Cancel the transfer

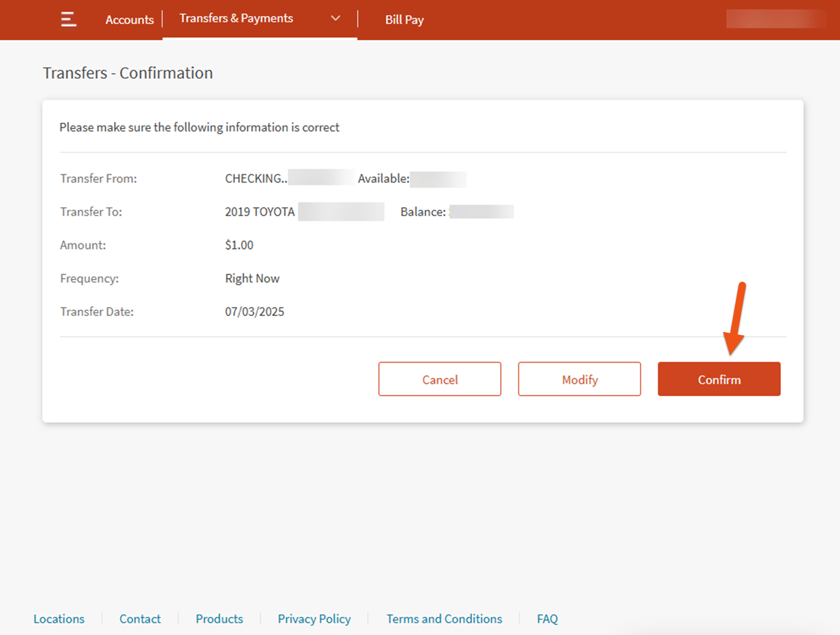[439, 379]
